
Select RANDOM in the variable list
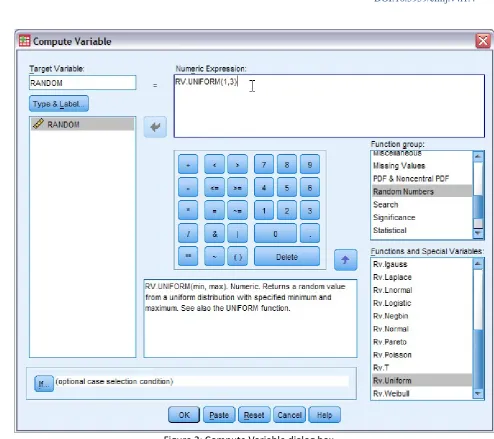point(83,124)
